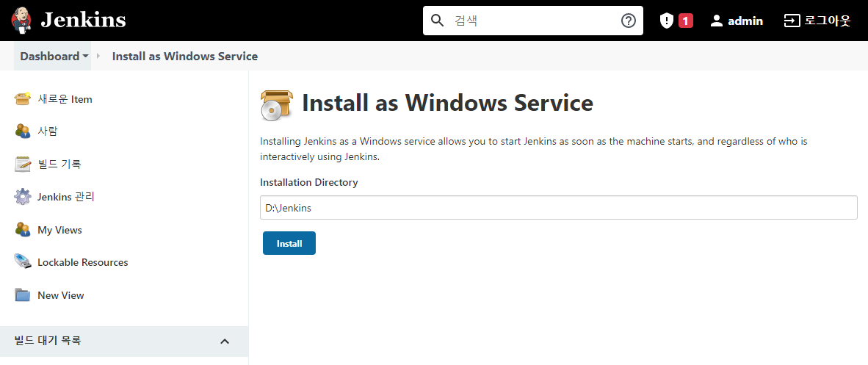Click the 로그아웃 logout arrow icon
Image resolution: width=868 pixels, height=365 pixels.
(x=792, y=21)
